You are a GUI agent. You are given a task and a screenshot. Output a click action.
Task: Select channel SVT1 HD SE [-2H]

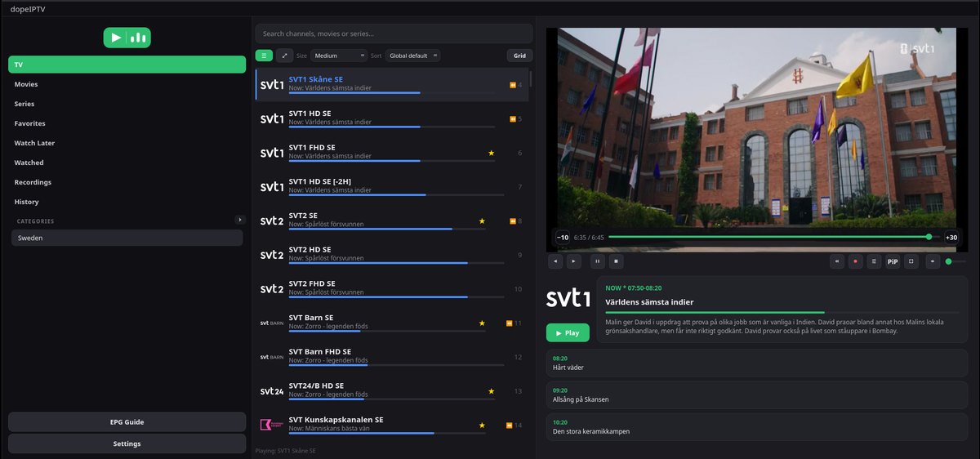392,186
